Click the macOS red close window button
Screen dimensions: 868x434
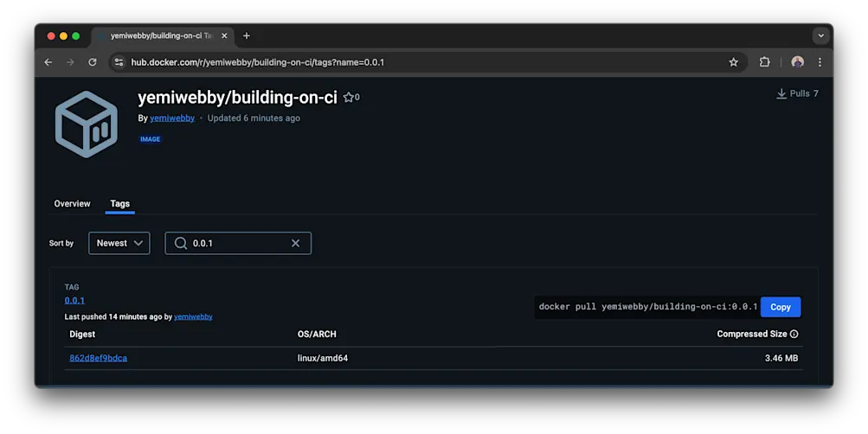pyautogui.click(x=51, y=36)
